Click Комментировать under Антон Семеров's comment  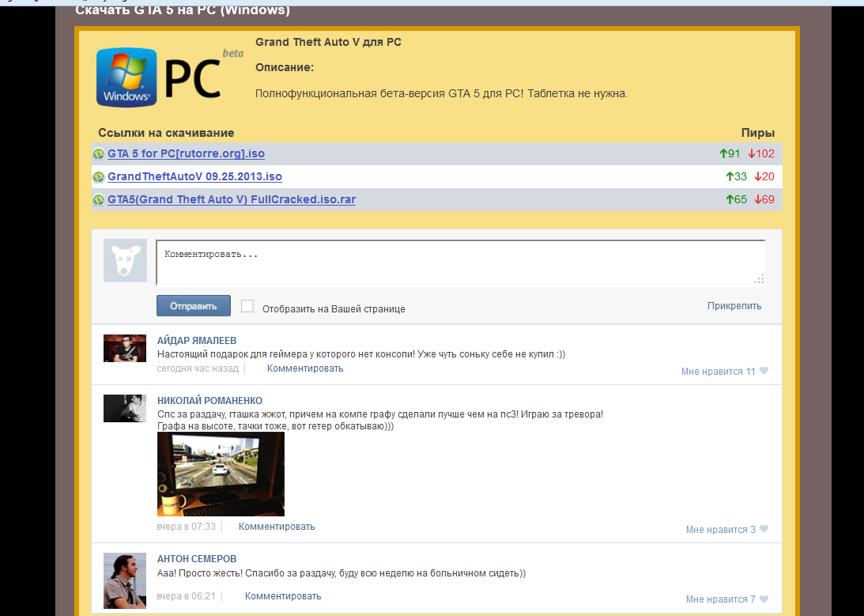(x=283, y=596)
